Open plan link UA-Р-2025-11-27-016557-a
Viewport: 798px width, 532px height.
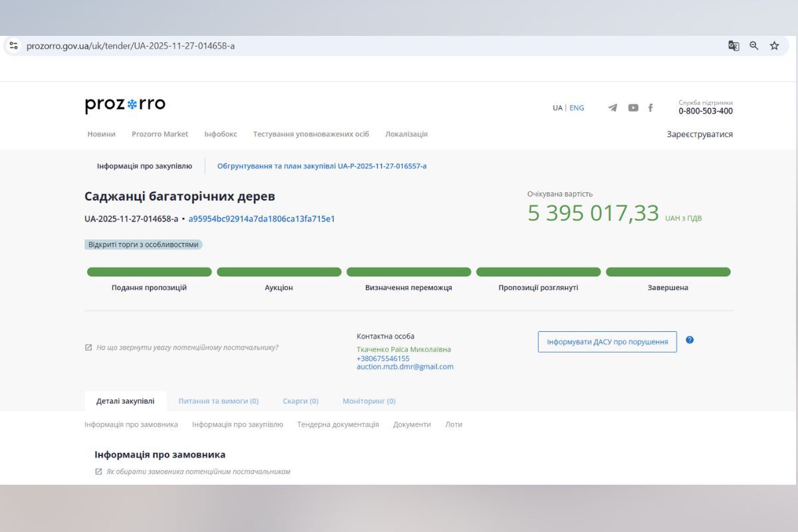pyautogui.click(x=321, y=166)
